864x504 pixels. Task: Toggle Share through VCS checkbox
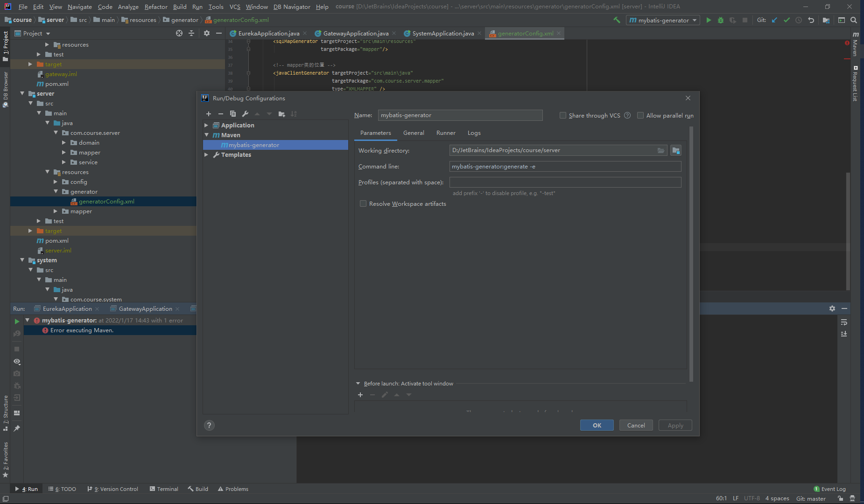coord(563,115)
